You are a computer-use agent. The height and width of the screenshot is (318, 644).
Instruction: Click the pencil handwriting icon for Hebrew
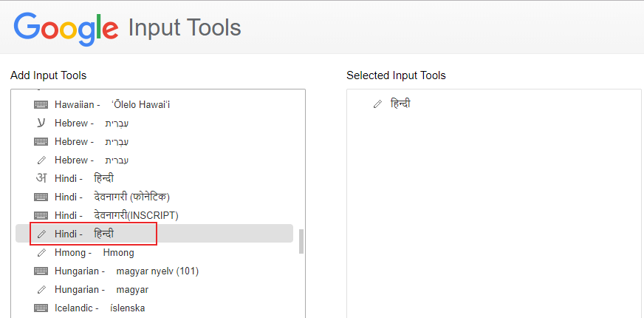[41, 160]
